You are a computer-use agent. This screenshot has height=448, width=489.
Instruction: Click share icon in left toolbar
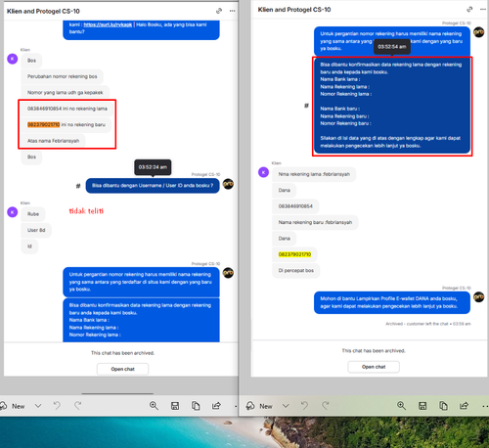pos(216,406)
